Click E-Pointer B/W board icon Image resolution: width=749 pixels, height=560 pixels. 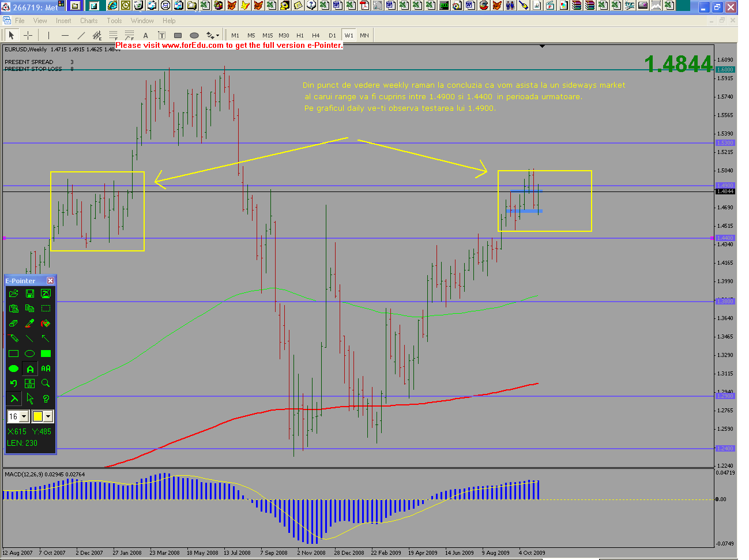click(30, 383)
